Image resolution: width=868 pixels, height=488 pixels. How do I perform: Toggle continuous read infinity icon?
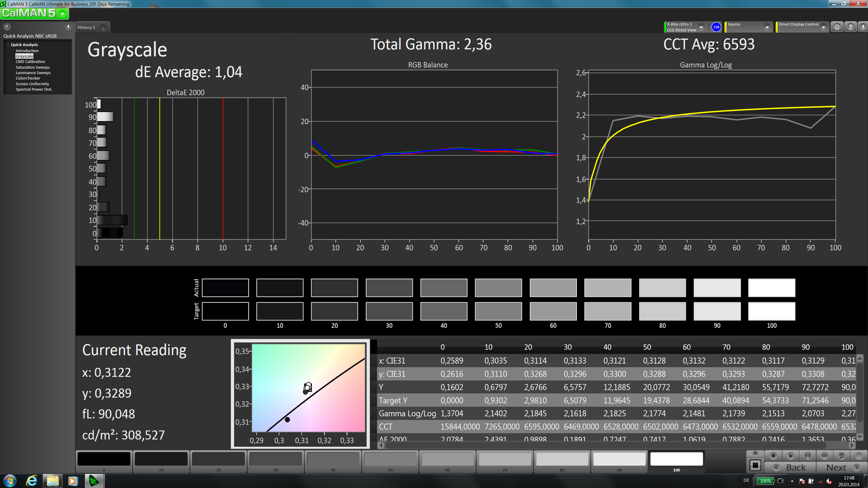[x=824, y=456]
